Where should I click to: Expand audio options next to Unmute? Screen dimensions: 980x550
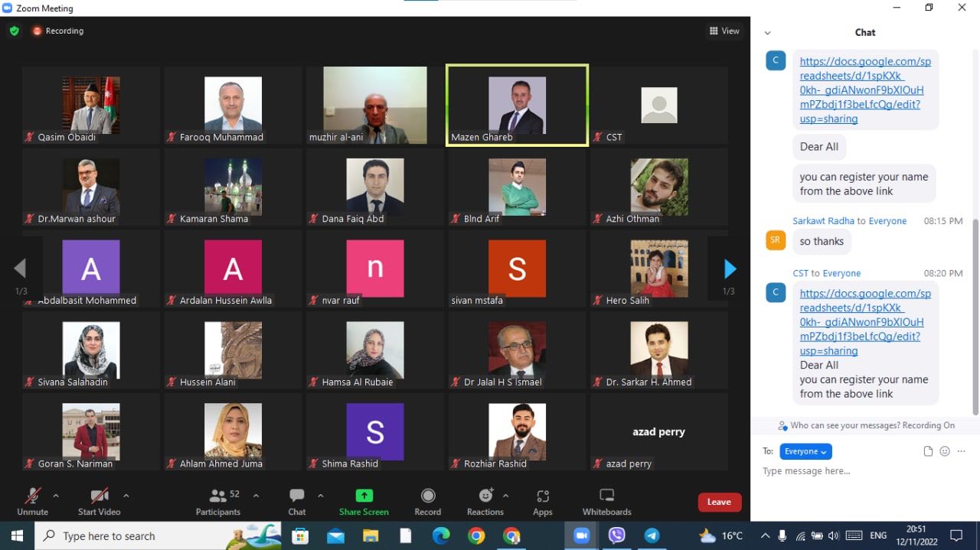pos(55,496)
